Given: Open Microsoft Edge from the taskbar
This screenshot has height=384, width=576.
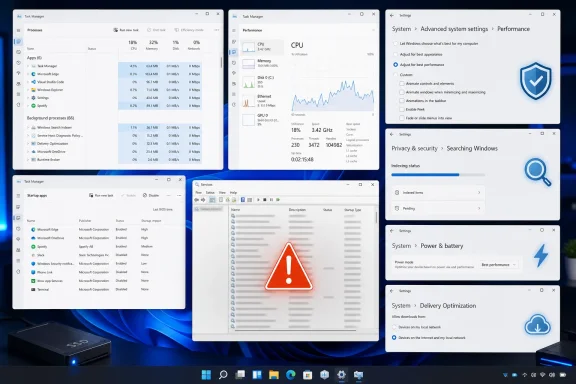Looking at the screenshot, I should point(291,375).
